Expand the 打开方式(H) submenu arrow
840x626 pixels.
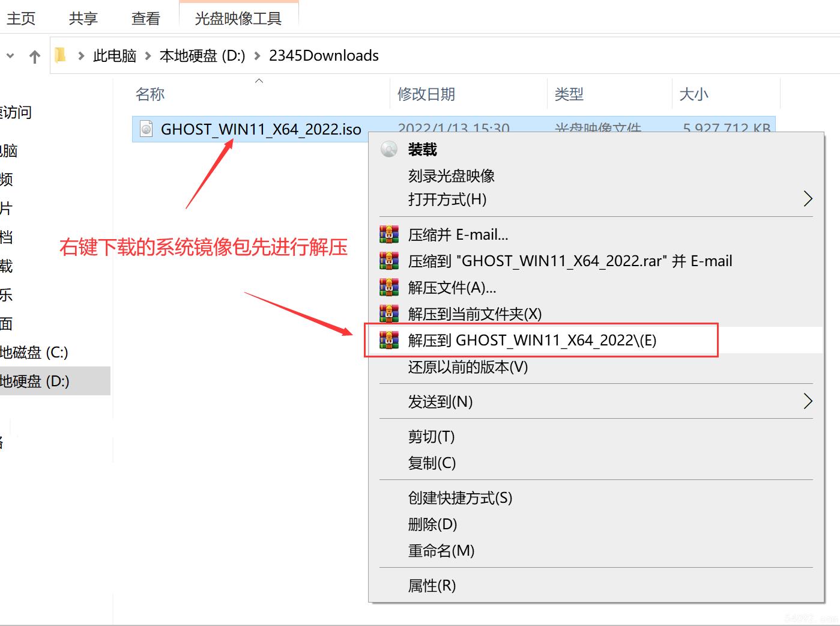coord(808,199)
